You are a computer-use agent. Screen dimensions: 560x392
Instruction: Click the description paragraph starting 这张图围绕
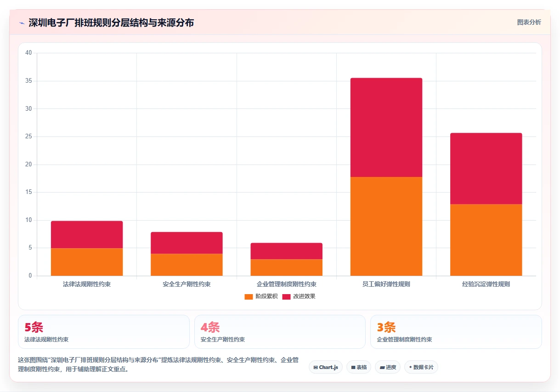coord(158,364)
